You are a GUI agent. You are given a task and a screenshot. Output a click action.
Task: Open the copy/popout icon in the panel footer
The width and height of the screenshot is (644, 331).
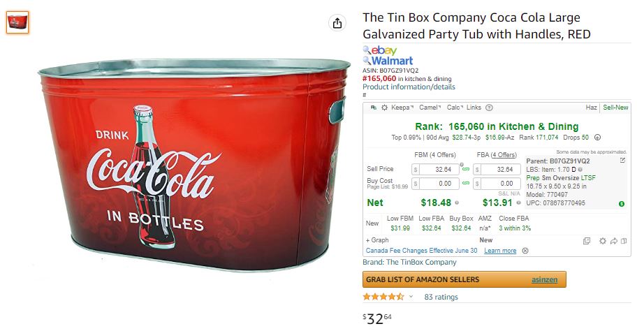(587, 241)
